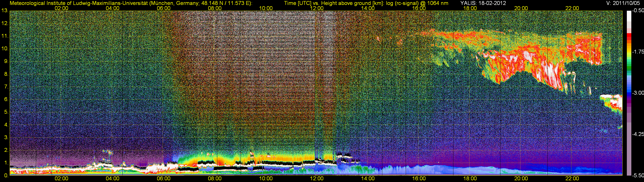The height and width of the screenshot is (182, 644).
Task: Click '14:00' on the top time axis
Action: pyautogui.click(x=368, y=8)
